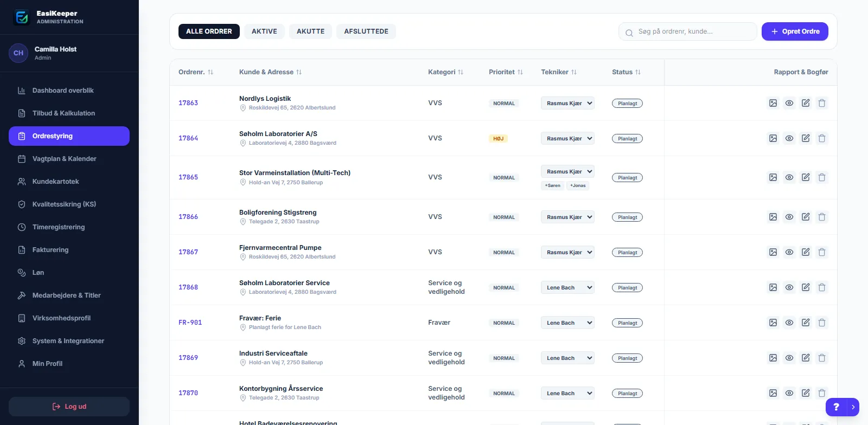
Task: View order 17868 via eye icon
Action: tap(789, 287)
